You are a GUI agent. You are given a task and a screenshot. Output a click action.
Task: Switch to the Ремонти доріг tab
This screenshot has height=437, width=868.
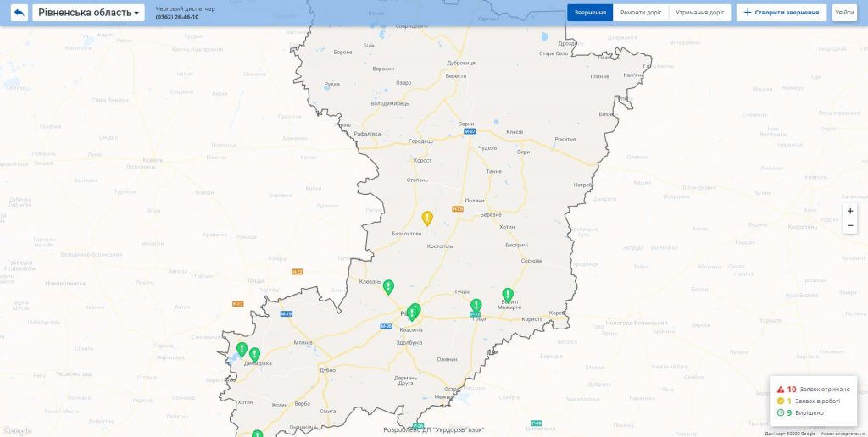pos(641,13)
